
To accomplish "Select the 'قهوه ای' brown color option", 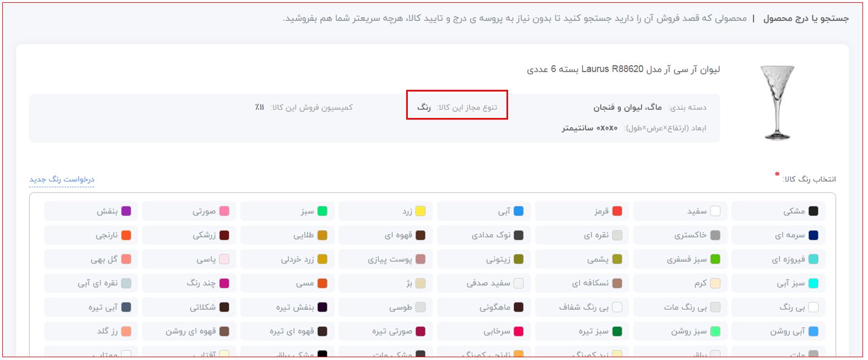I will (385, 235).
